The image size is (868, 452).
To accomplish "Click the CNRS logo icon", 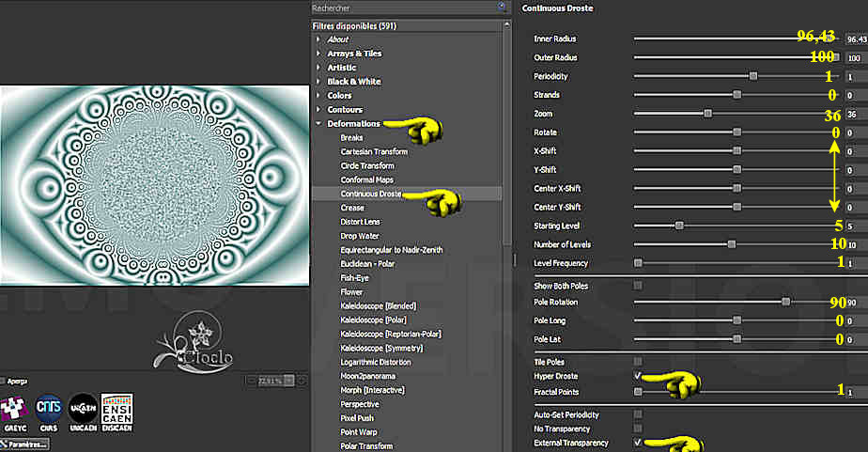I will [49, 408].
